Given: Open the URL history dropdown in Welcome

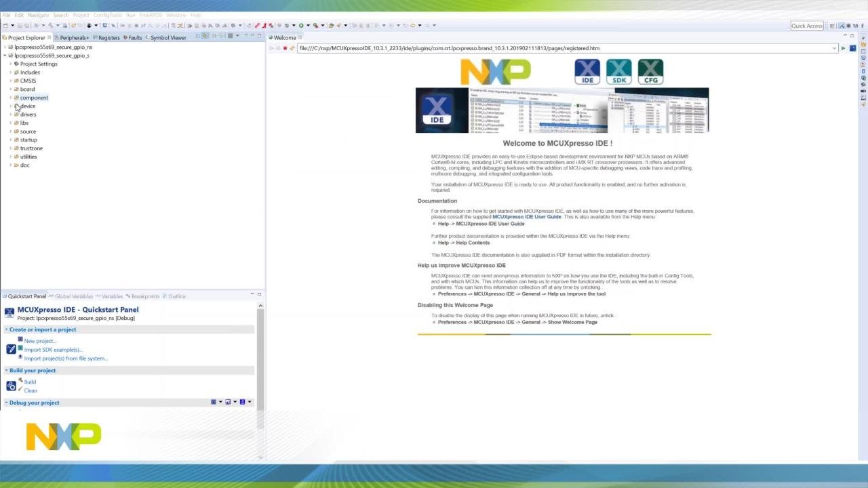Looking at the screenshot, I should pyautogui.click(x=834, y=48).
